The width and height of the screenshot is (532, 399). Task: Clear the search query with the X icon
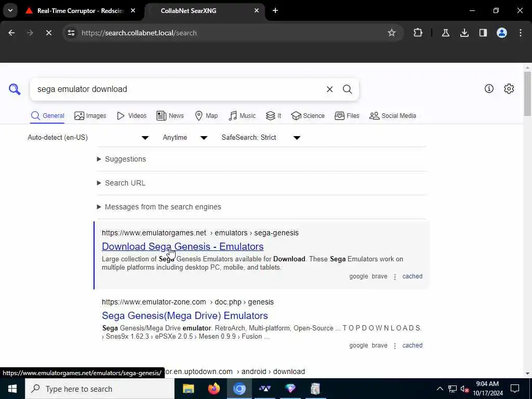(x=329, y=89)
